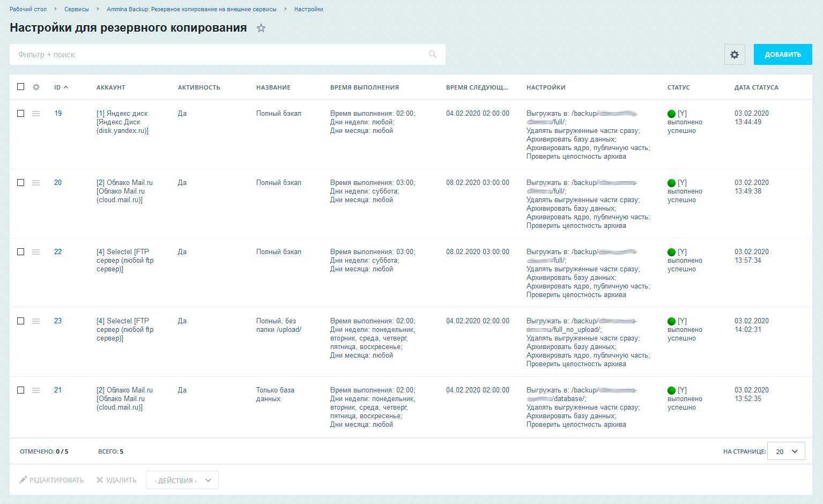Open the row action menu for entry 19
This screenshot has width=823, height=504.
tap(35, 113)
